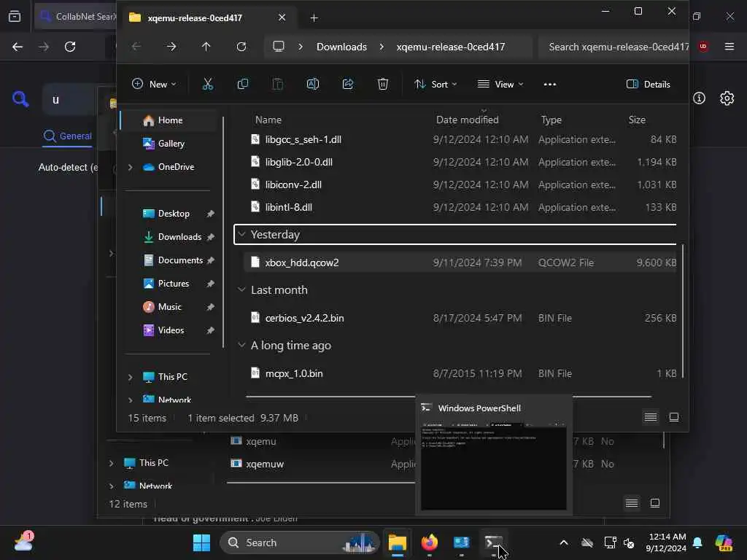This screenshot has width=747, height=560.
Task: Collapse the Yesterday group
Action: [241, 234]
